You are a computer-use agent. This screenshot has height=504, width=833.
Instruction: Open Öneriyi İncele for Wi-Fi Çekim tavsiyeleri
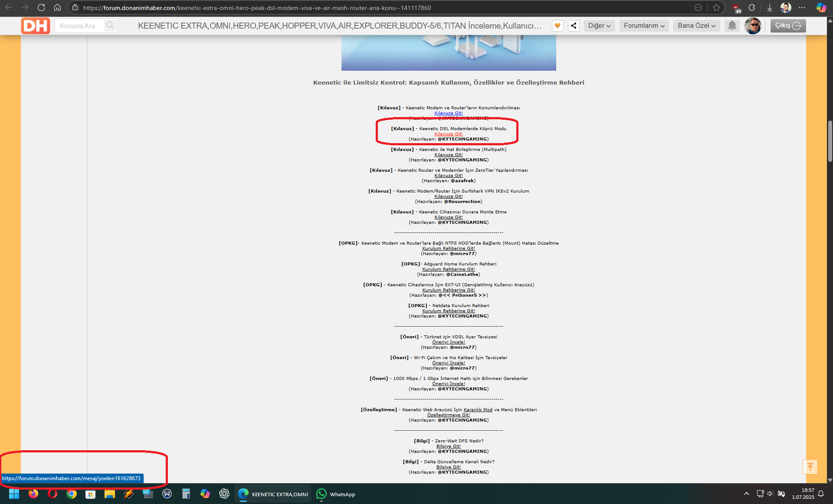[449, 363]
